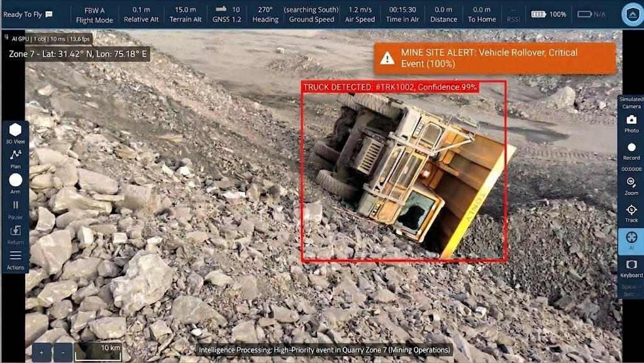644x363 pixels.
Task: Click the Ready To Fly status
Action: pyautogui.click(x=23, y=14)
